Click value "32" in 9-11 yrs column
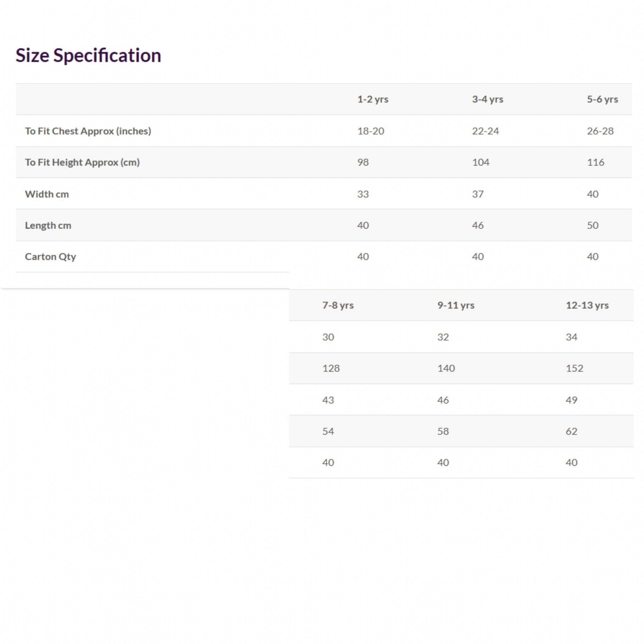The image size is (644, 644). point(443,337)
